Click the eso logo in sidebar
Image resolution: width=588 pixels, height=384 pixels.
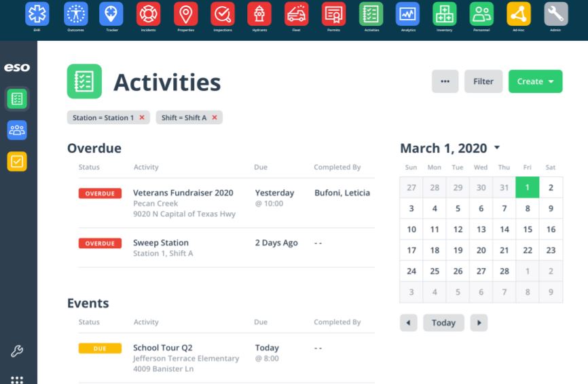[17, 67]
